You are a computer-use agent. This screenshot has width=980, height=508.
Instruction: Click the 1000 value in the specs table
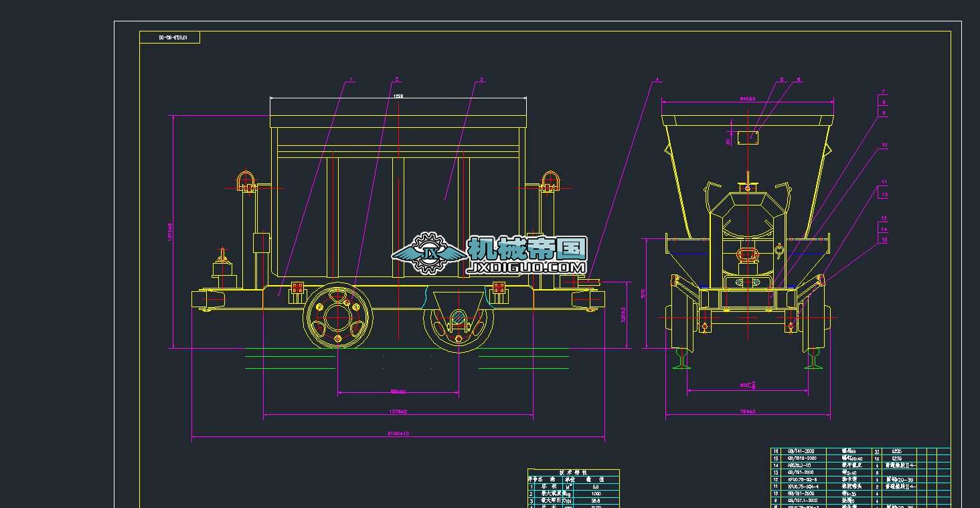coord(596,493)
